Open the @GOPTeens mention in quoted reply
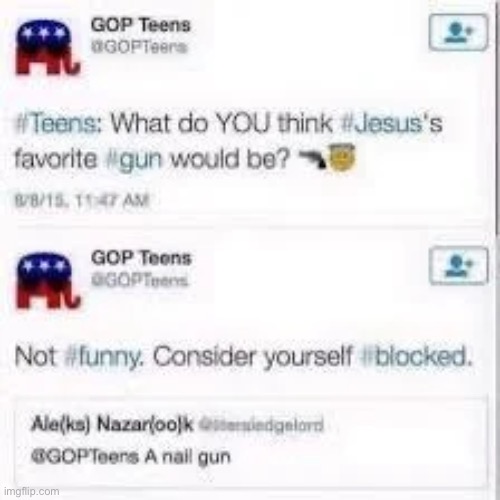Viewport: 500px width, 500px height. click(85, 456)
